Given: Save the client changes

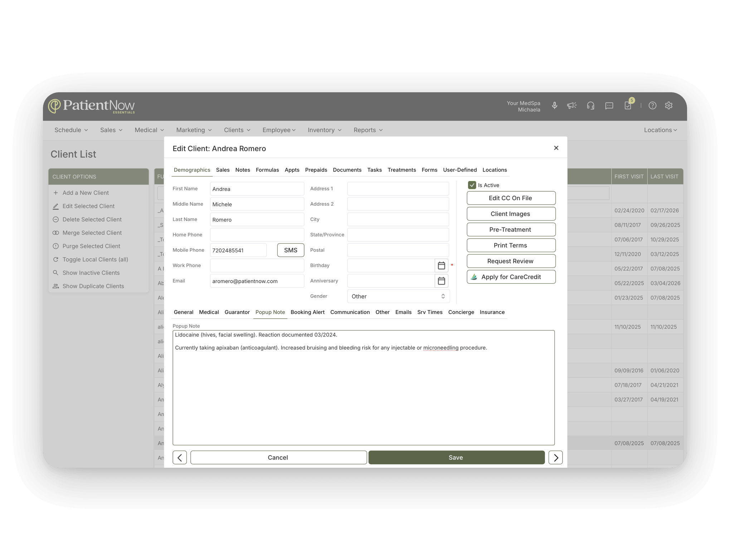Looking at the screenshot, I should (456, 457).
